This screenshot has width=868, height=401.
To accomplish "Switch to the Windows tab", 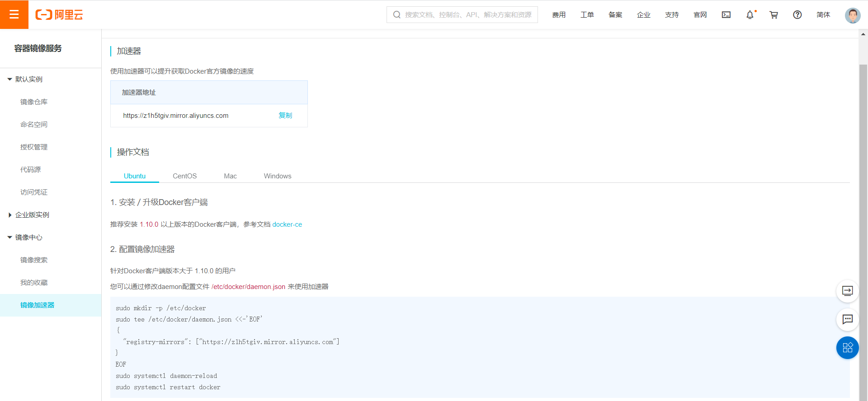I will (278, 176).
